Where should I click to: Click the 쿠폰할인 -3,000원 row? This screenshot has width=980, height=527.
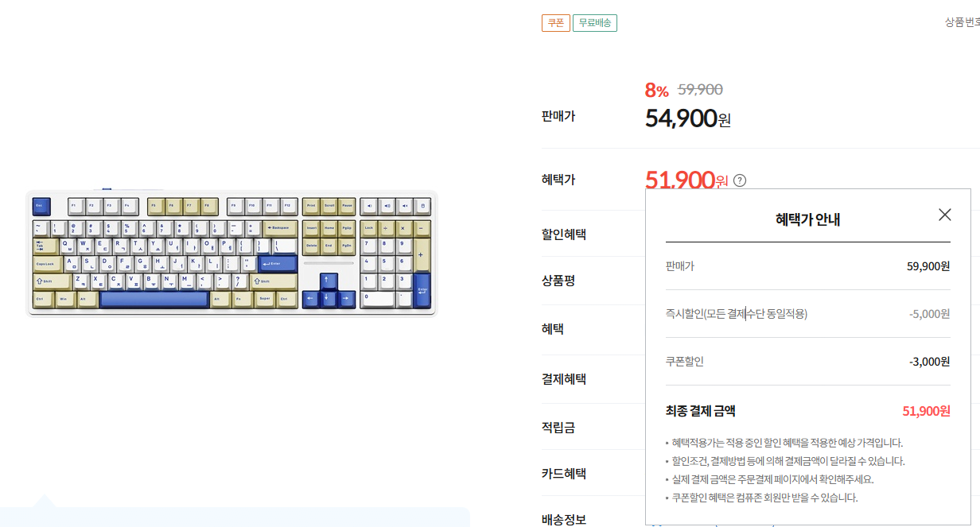coord(808,360)
